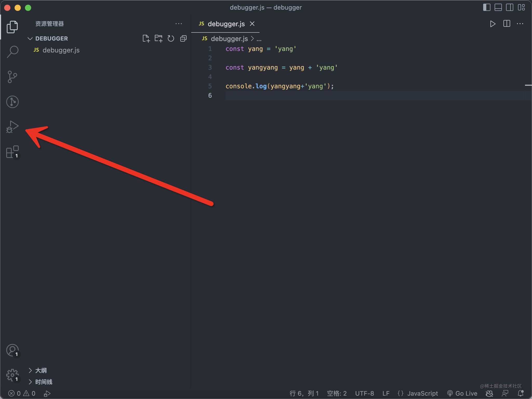Open Run and Debug sidebar view
Image resolution: width=532 pixels, height=399 pixels.
coord(12,127)
